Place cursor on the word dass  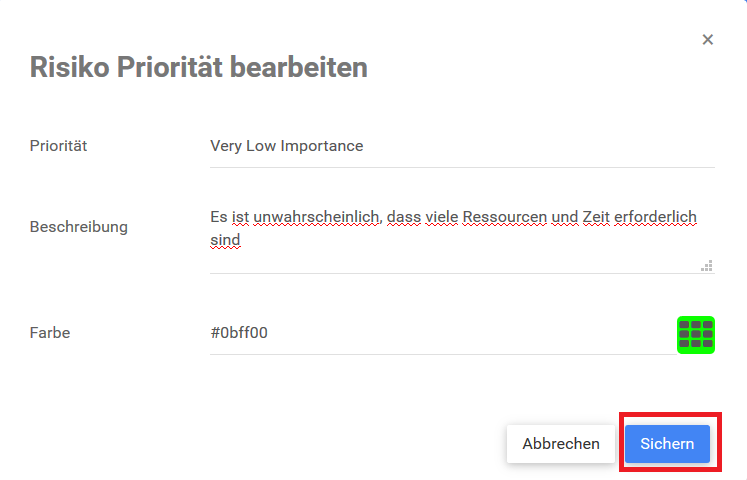pyautogui.click(x=400, y=217)
